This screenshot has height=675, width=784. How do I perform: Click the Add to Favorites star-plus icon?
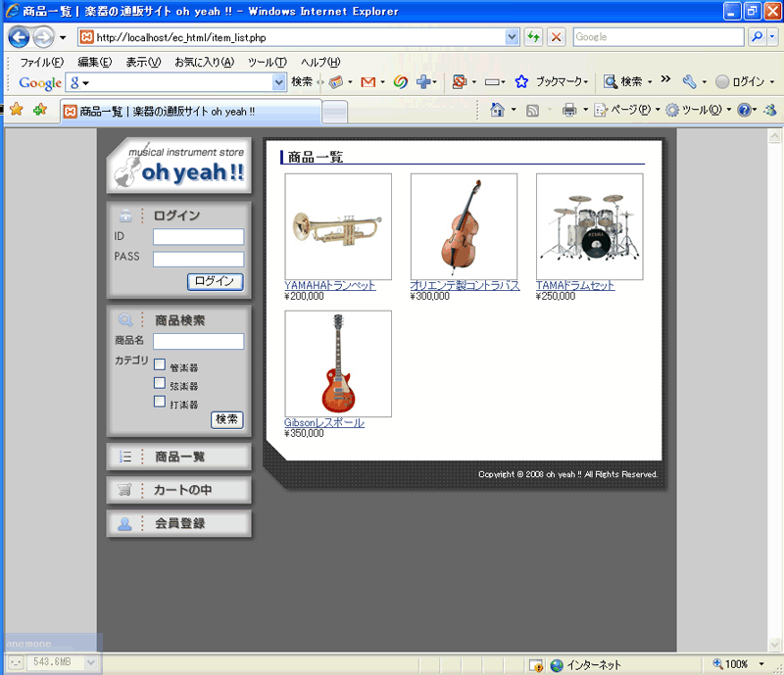(x=40, y=109)
